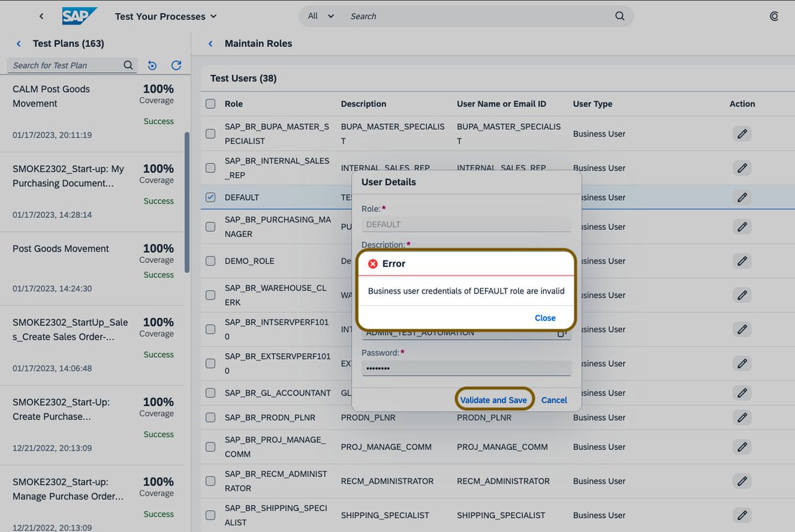This screenshot has width=795, height=532.
Task: Edit the DEMO_ROLE row pencil icon
Action: coord(742,261)
